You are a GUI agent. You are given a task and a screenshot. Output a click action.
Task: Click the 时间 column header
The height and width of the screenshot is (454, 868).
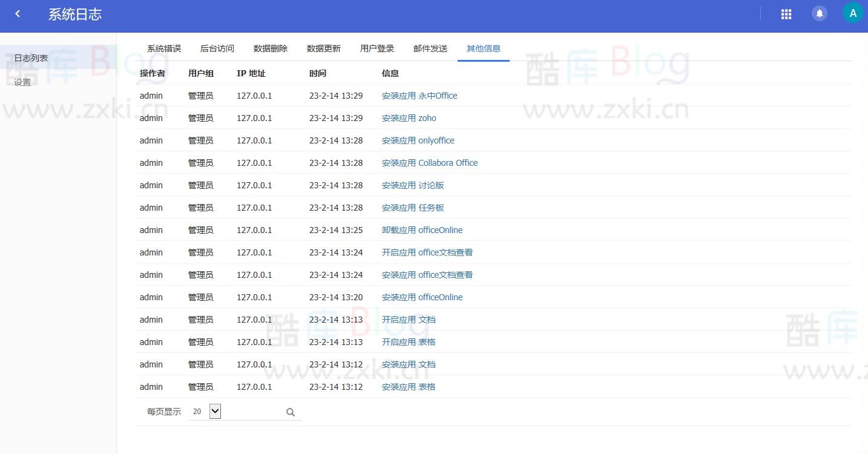tap(317, 73)
